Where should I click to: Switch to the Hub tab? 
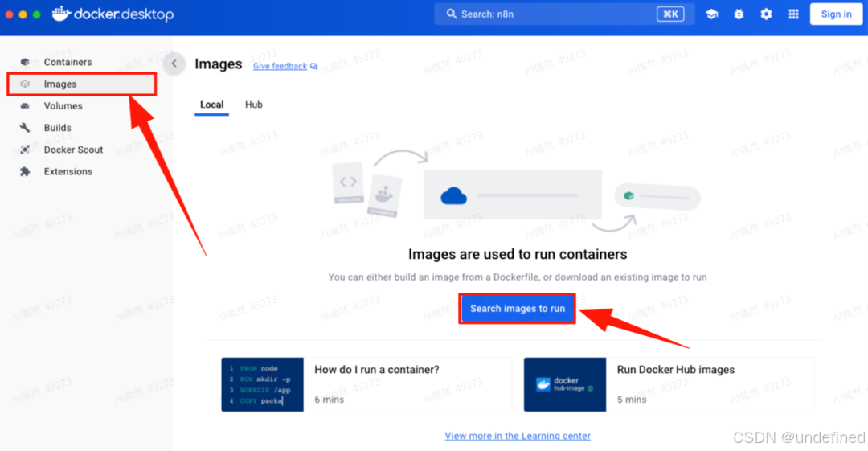(x=254, y=105)
